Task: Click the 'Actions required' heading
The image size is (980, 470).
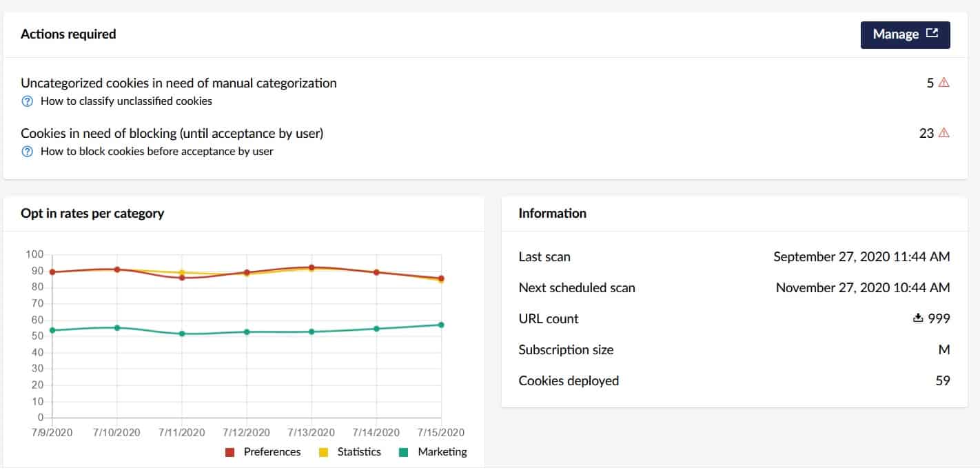Action: click(x=68, y=34)
